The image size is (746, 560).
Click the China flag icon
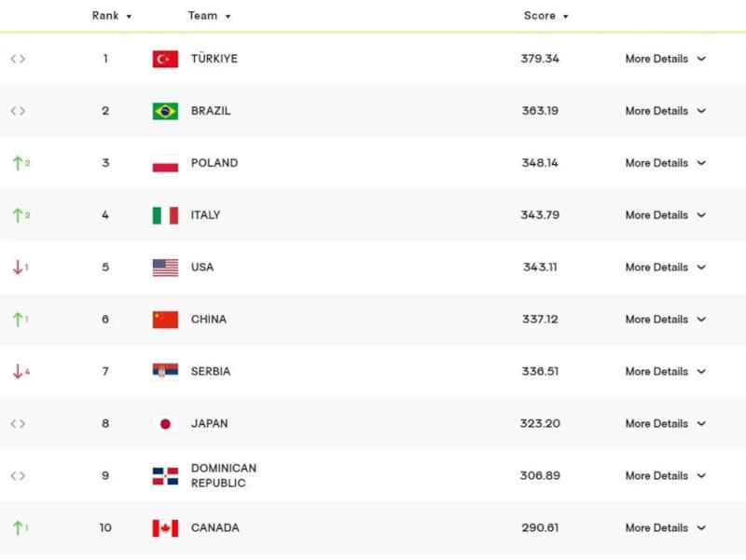tap(165, 320)
